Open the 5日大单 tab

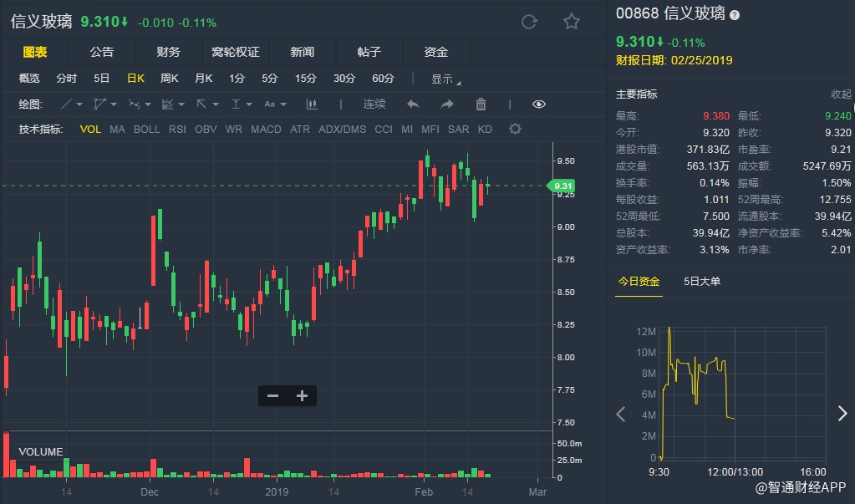tap(703, 281)
